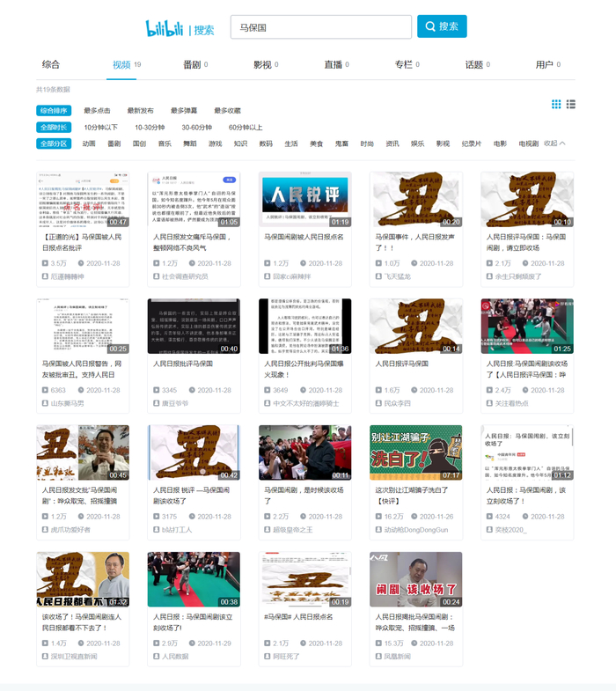Viewport: 616px width, 691px height.
Task: Focus the search field containing 马保国
Action: [x=321, y=27]
